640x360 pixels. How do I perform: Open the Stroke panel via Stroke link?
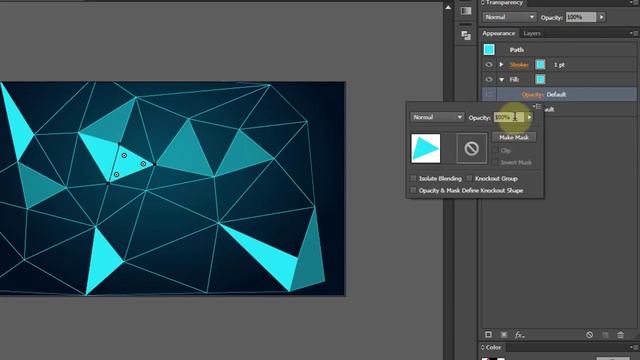519,65
